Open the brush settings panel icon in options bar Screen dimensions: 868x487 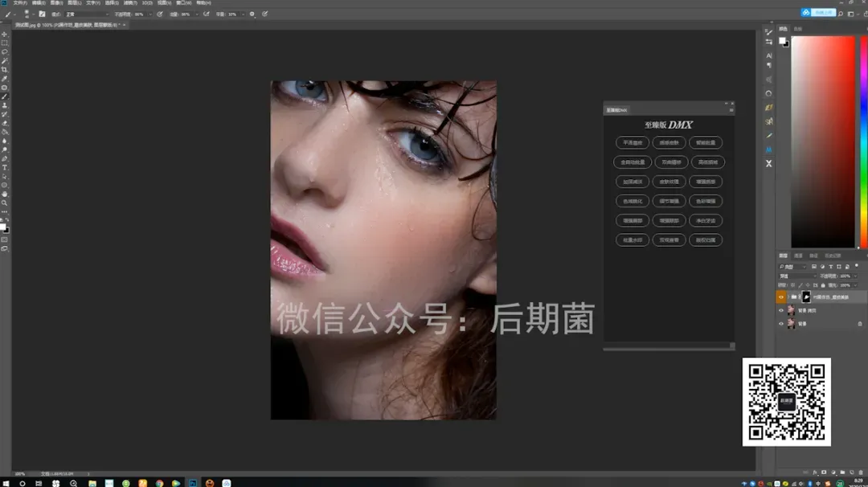(x=42, y=14)
